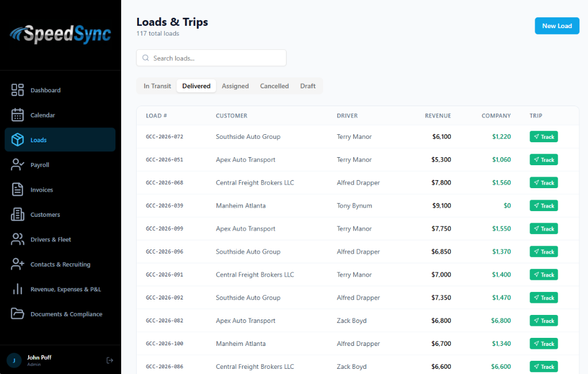
Task: Click the Documents & Compliance folder icon
Action: pos(17,314)
